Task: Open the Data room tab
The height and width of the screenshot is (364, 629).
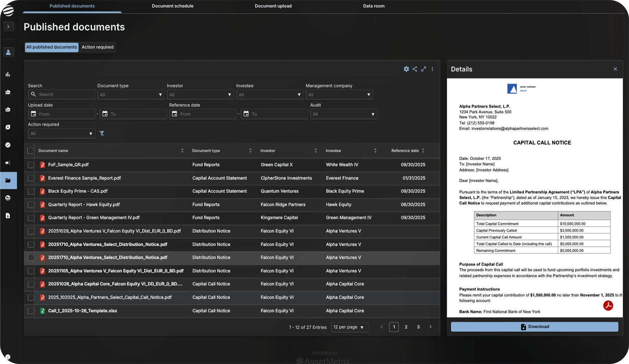Action: click(373, 6)
